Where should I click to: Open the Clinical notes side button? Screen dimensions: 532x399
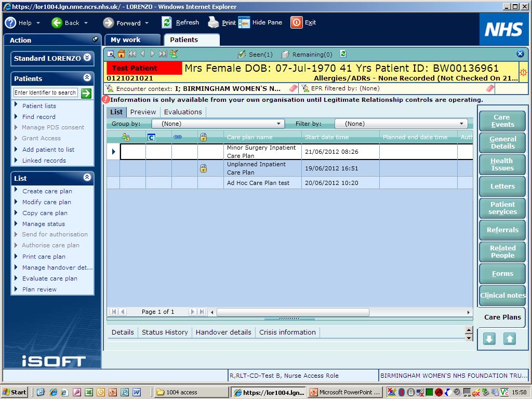pos(502,295)
